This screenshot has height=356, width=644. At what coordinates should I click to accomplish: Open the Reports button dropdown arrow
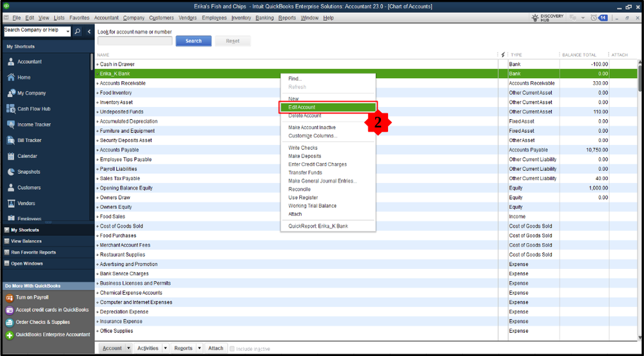199,348
